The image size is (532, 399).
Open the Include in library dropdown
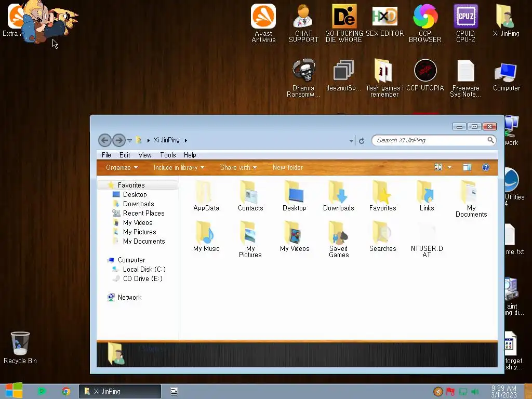click(x=179, y=167)
